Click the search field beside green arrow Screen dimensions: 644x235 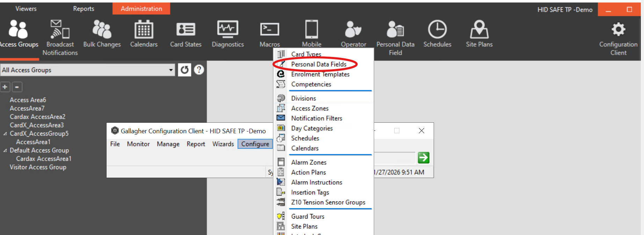tap(395, 158)
